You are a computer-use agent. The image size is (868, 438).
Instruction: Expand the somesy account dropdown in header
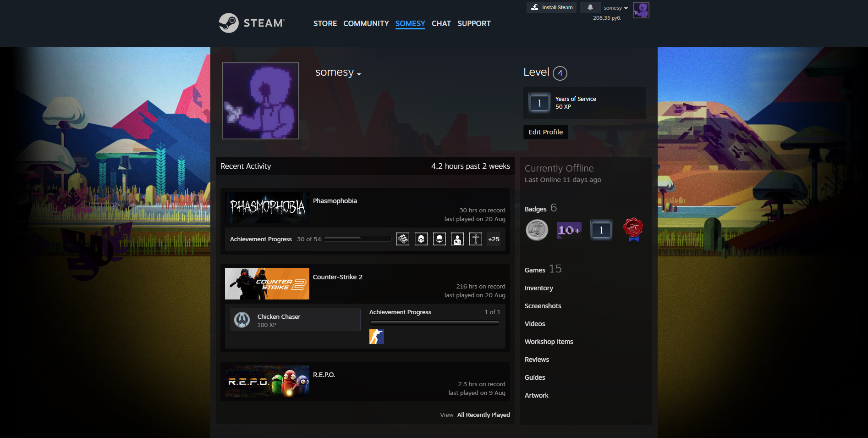(615, 8)
